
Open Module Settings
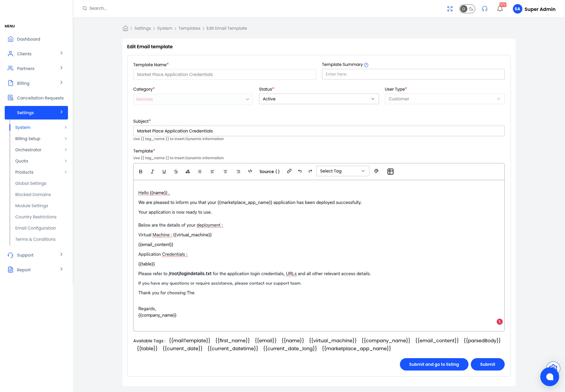[x=31, y=206]
